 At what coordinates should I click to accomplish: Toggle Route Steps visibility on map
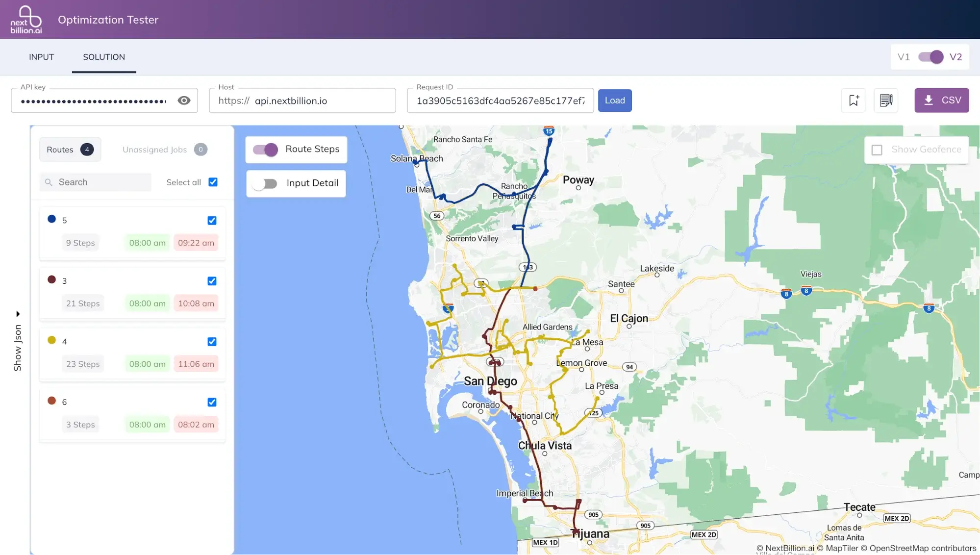click(x=267, y=149)
